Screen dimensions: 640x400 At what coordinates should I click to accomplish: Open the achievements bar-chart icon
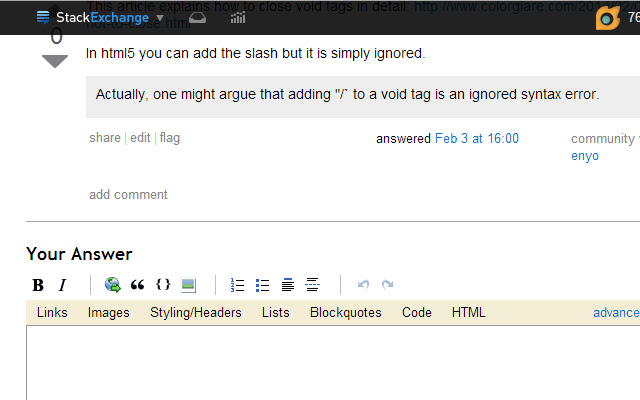coord(238,18)
